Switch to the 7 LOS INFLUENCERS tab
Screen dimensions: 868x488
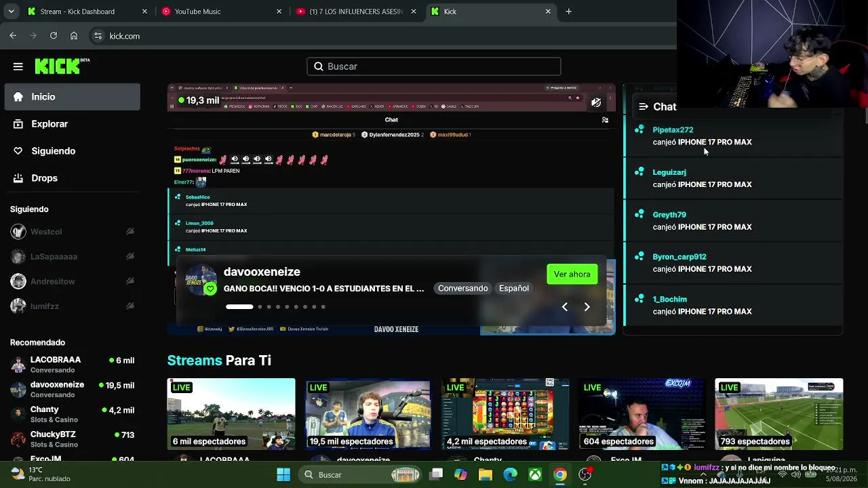click(x=355, y=12)
